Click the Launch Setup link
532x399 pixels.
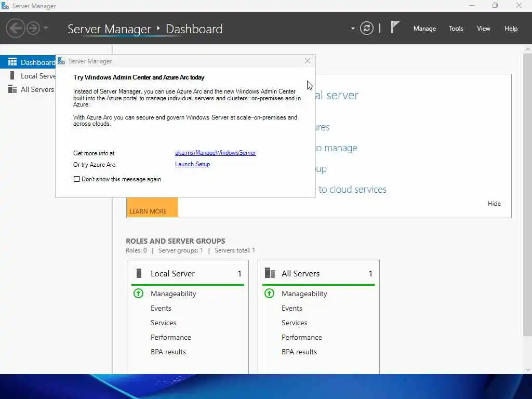pyautogui.click(x=192, y=164)
